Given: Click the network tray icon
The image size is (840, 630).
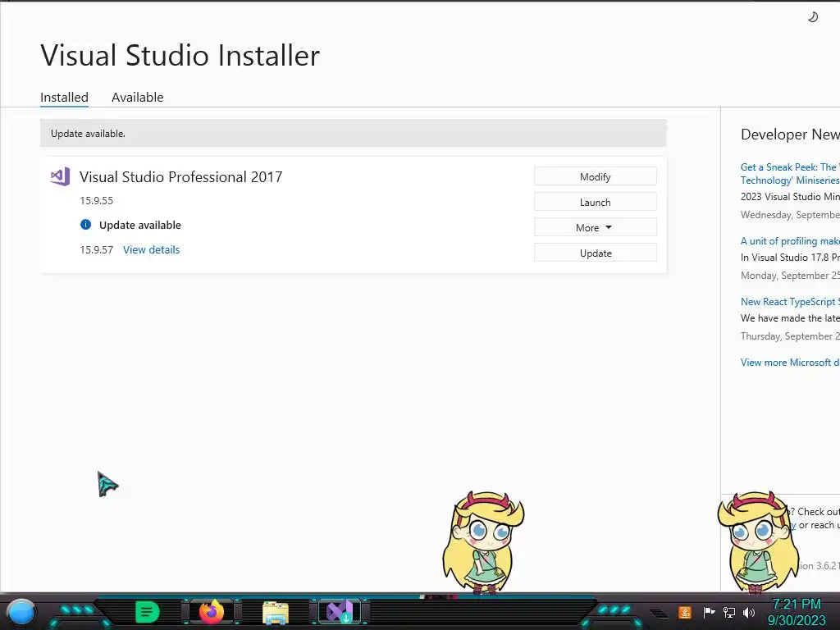Looking at the screenshot, I should 729,612.
